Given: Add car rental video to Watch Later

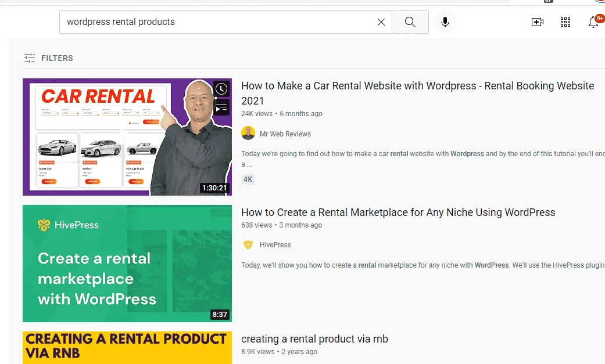Looking at the screenshot, I should click(x=221, y=89).
